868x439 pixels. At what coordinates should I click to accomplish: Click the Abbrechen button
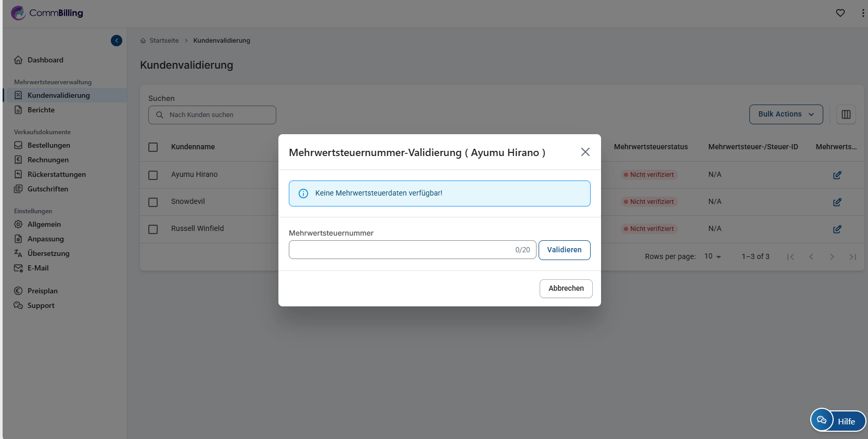point(566,289)
